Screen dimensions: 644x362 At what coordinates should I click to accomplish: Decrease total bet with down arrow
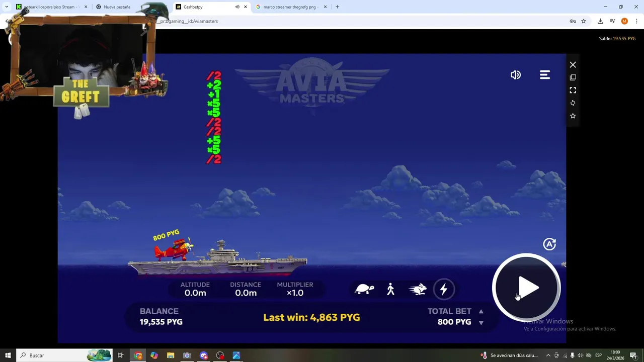pos(481,323)
